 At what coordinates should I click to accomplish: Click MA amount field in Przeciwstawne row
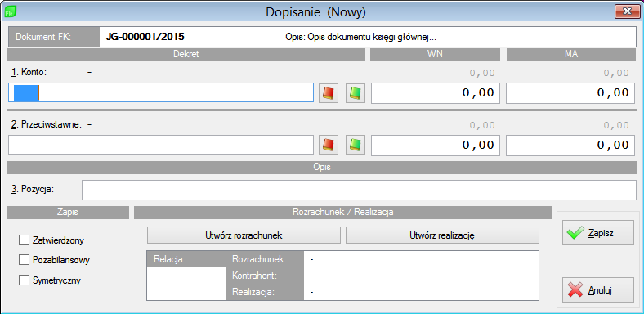pos(570,145)
